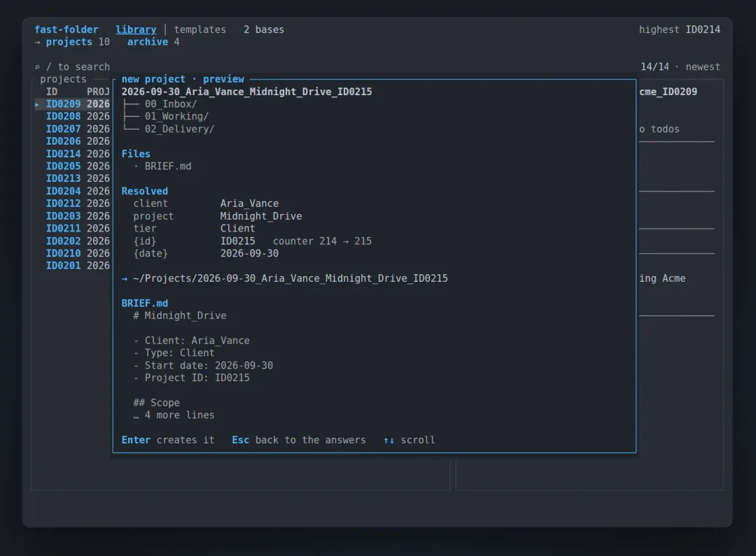The width and height of the screenshot is (756, 556).
Task: Select project row ID0209
Action: 73,104
